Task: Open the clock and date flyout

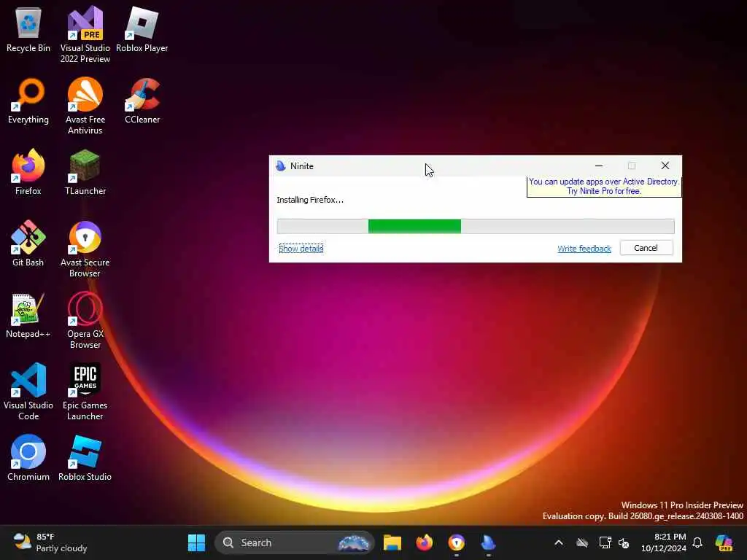Action: click(663, 542)
